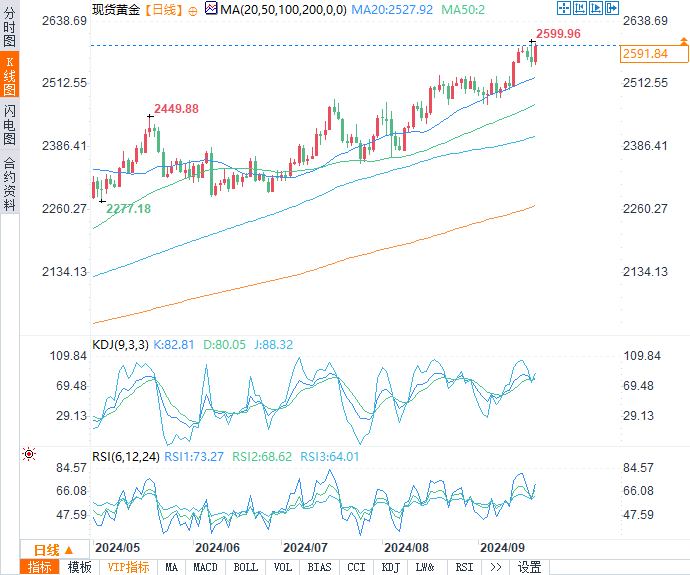The width and height of the screenshot is (690, 575).
Task: Click the peak label 2449.88
Action: click(176, 109)
